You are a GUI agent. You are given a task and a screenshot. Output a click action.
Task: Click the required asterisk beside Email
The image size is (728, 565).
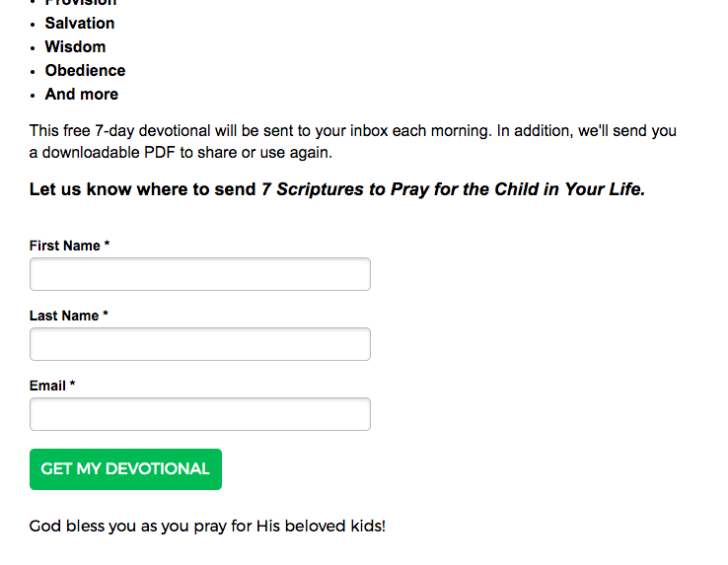point(72,386)
